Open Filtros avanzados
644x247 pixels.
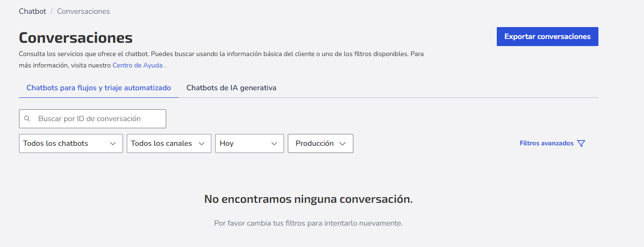pyautogui.click(x=552, y=143)
